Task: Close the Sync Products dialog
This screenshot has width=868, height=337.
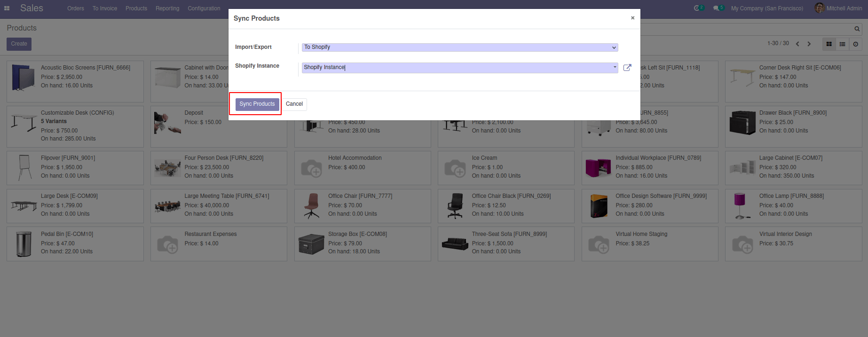Action: pyautogui.click(x=632, y=18)
